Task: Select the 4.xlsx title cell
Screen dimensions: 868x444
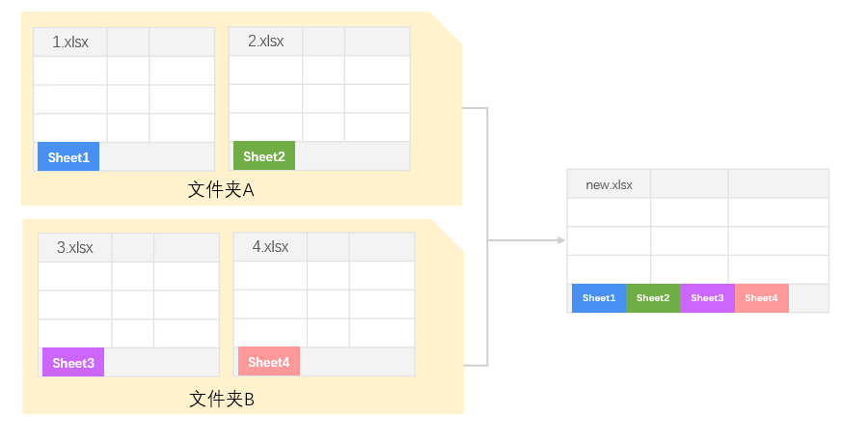Action: pos(270,247)
